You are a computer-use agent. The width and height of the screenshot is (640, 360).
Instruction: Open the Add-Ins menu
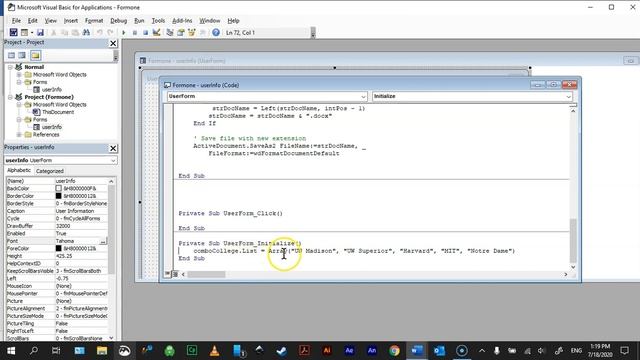pos(182,20)
